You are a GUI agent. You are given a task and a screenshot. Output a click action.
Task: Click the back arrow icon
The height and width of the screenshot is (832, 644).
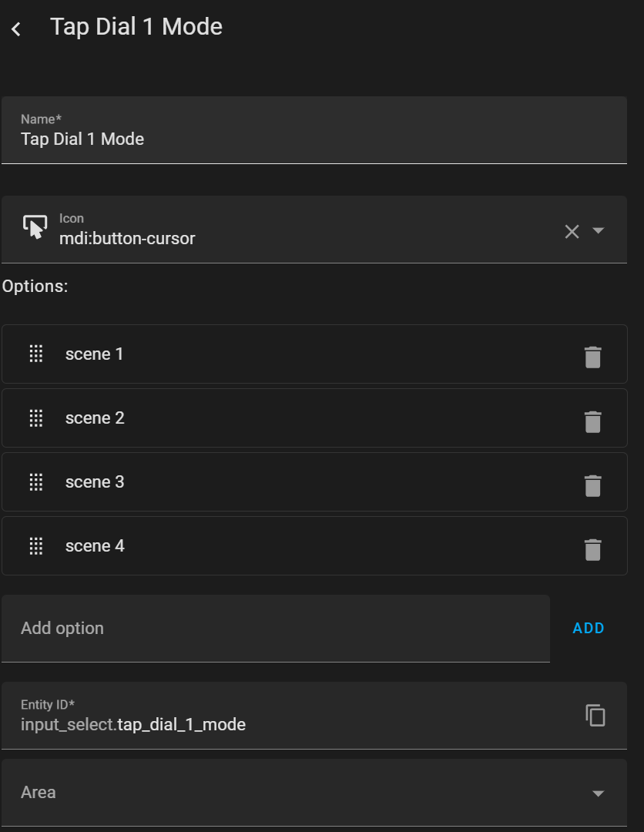16,29
